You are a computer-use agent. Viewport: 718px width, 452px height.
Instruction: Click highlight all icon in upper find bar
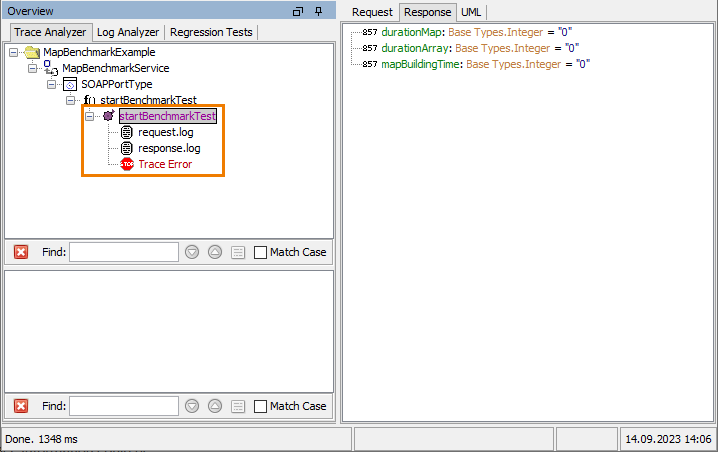pos(237,252)
